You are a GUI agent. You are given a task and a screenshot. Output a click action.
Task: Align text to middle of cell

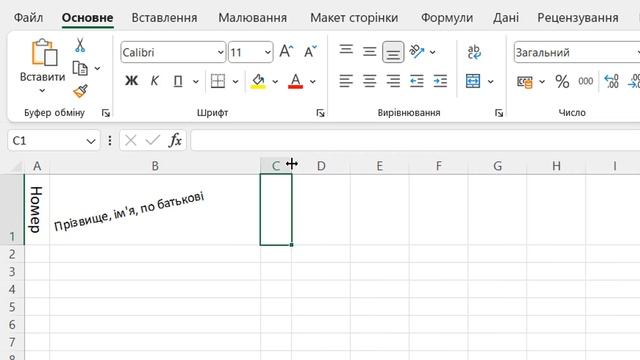[x=370, y=52]
